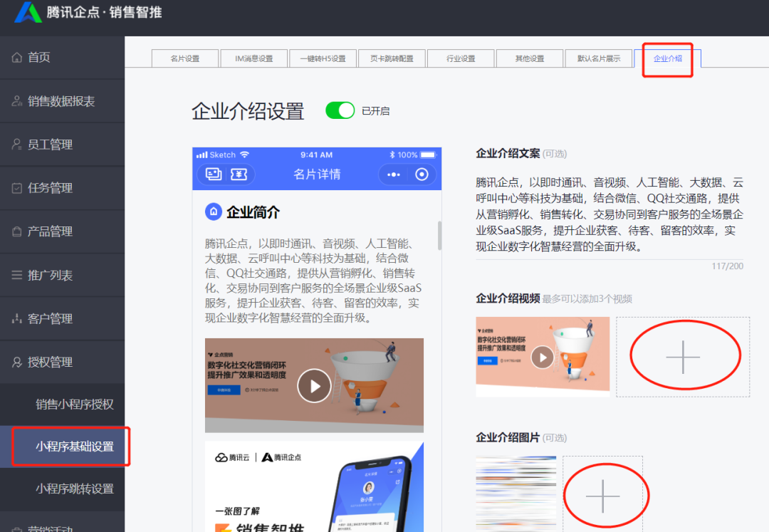
Task: Open 销售数据报表 in the sidebar
Action: (x=62, y=101)
